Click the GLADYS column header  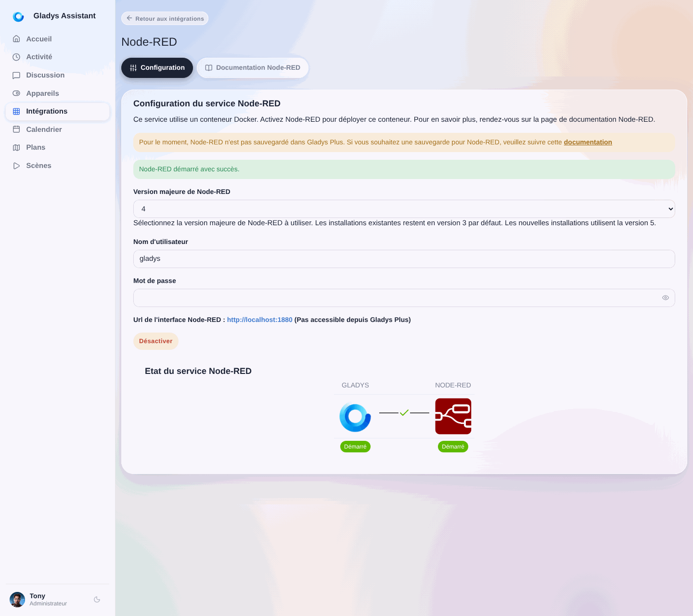pyautogui.click(x=355, y=385)
